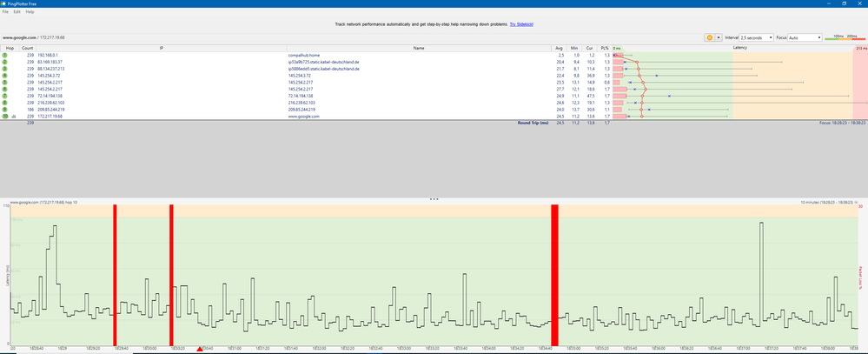Select the hop 8 green circle icon
The image size is (868, 354).
[4, 103]
